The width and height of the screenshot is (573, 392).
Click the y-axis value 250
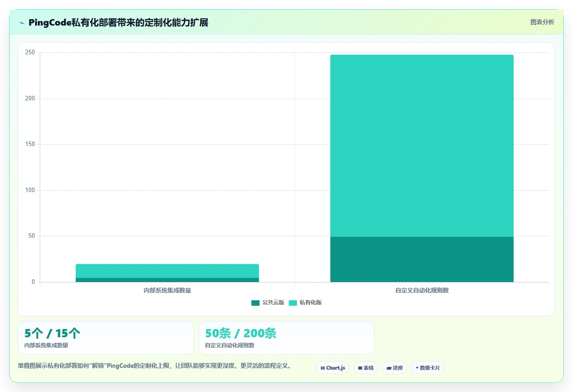[x=30, y=52]
